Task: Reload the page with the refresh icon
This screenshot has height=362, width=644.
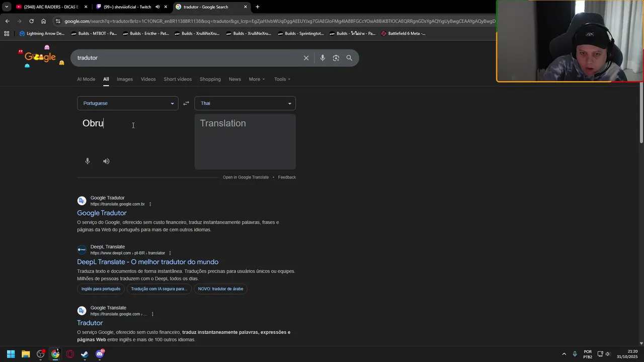Action: click(x=31, y=21)
